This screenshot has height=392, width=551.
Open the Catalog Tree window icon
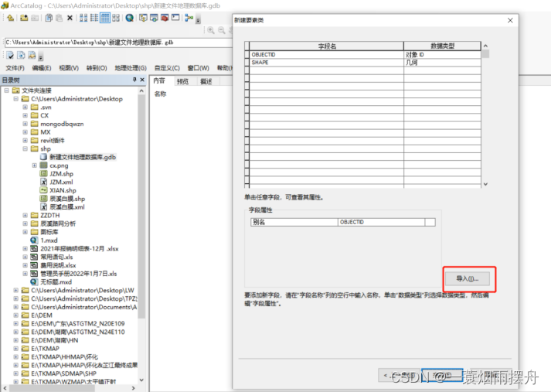coord(143,18)
